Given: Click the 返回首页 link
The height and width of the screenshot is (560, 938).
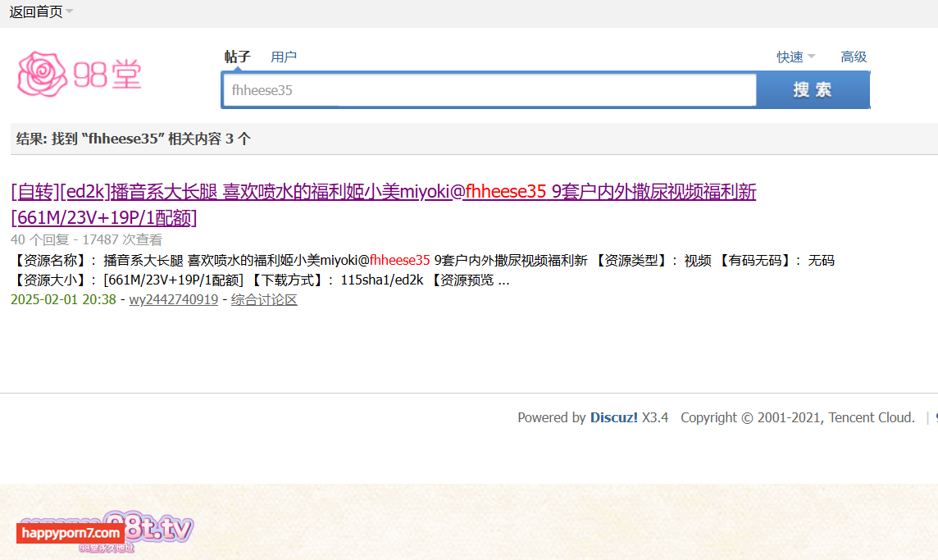Looking at the screenshot, I should [36, 11].
